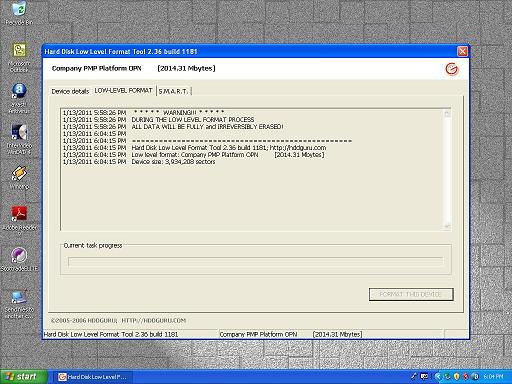This screenshot has width=512, height=384.
Task: Switch to the Device details tab
Action: (x=70, y=91)
